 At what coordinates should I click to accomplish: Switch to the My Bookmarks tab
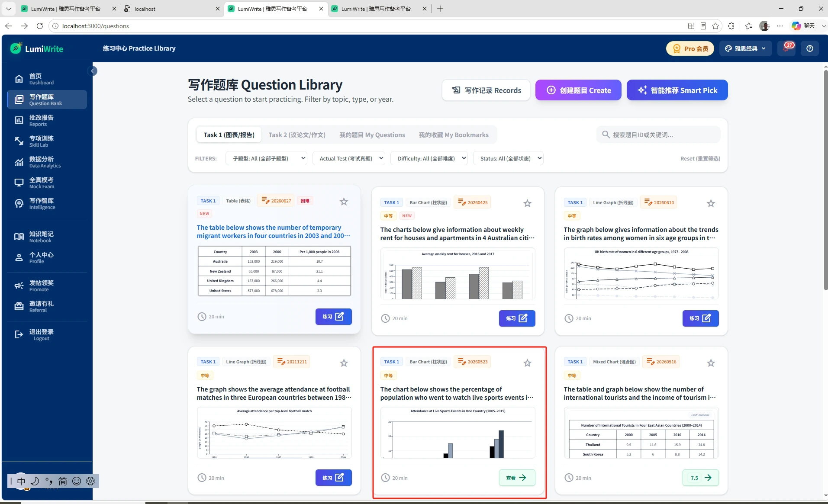pyautogui.click(x=454, y=135)
